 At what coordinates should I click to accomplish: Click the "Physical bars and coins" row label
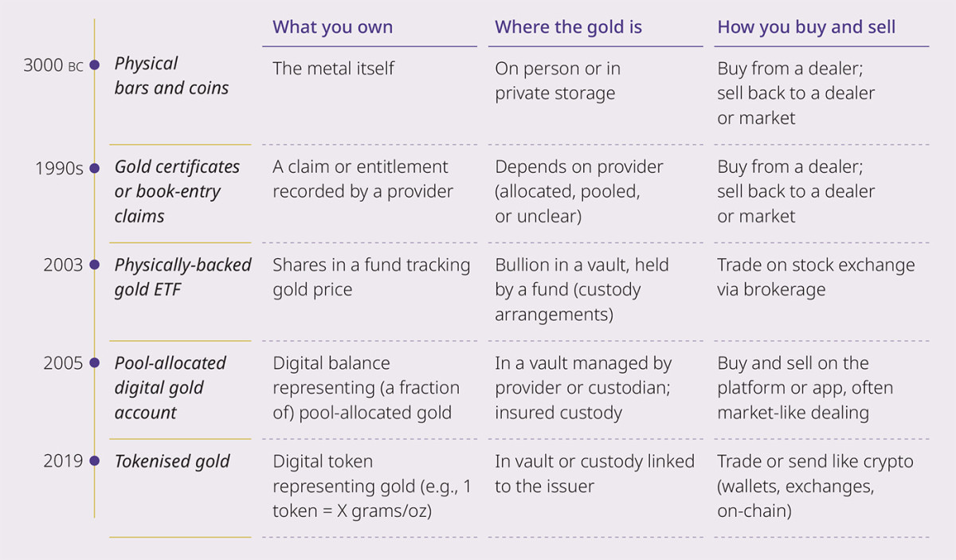point(170,76)
